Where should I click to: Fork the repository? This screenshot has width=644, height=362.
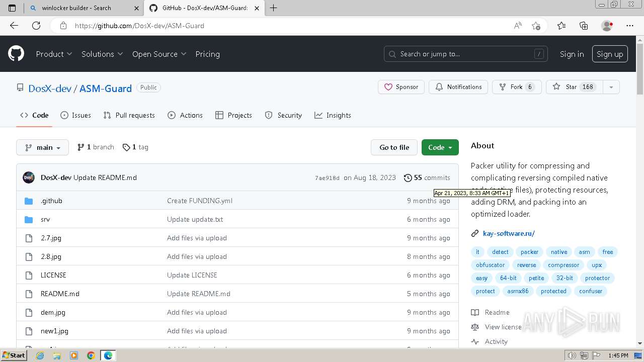(x=516, y=87)
